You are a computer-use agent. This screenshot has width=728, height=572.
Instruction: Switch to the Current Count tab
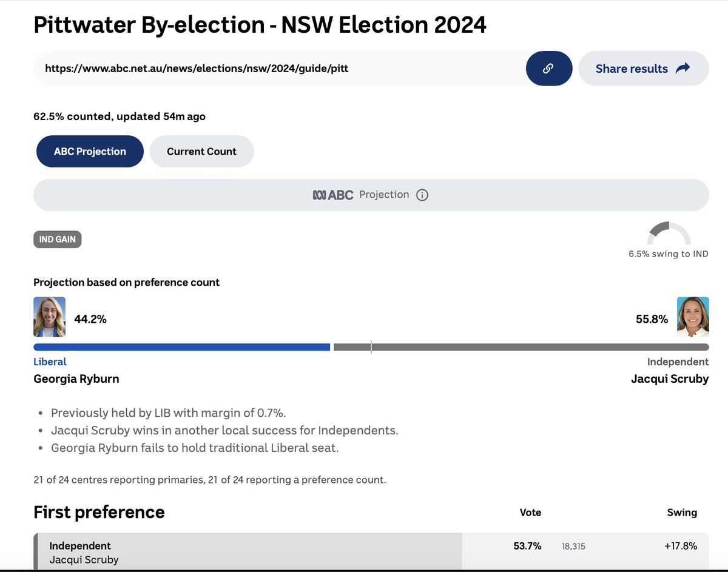click(201, 151)
